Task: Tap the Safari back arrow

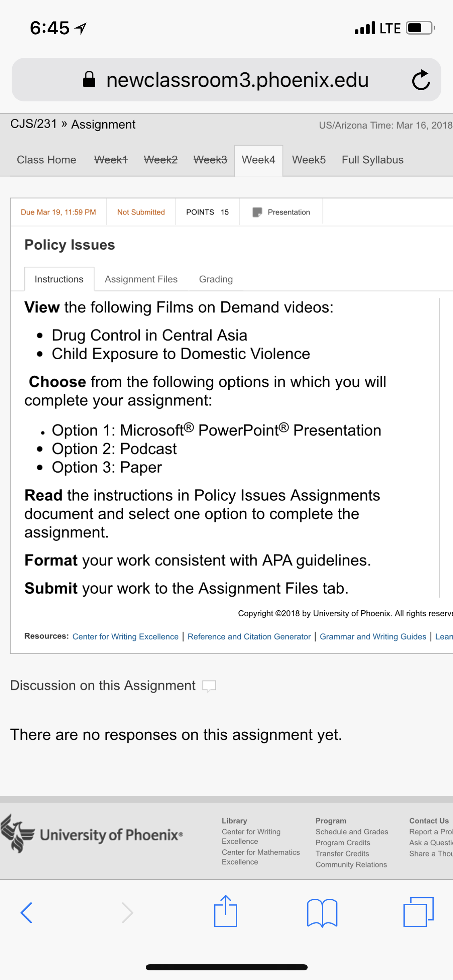Action: (x=26, y=912)
